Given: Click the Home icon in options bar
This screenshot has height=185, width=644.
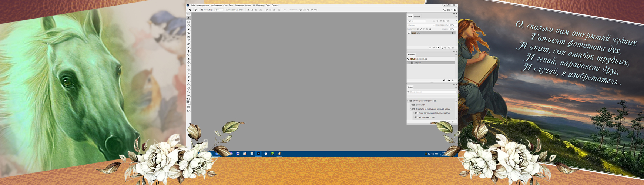Looking at the screenshot, I should tap(190, 10).
